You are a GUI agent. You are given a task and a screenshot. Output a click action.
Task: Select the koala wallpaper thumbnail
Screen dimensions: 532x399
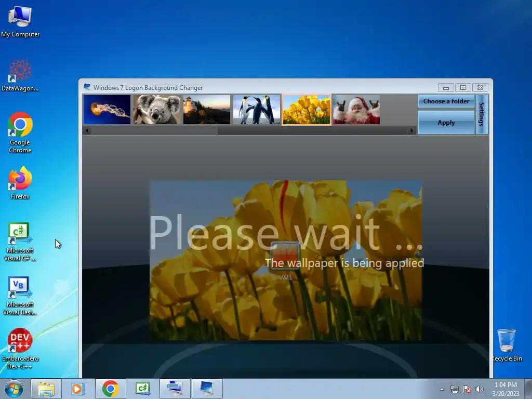coord(157,109)
